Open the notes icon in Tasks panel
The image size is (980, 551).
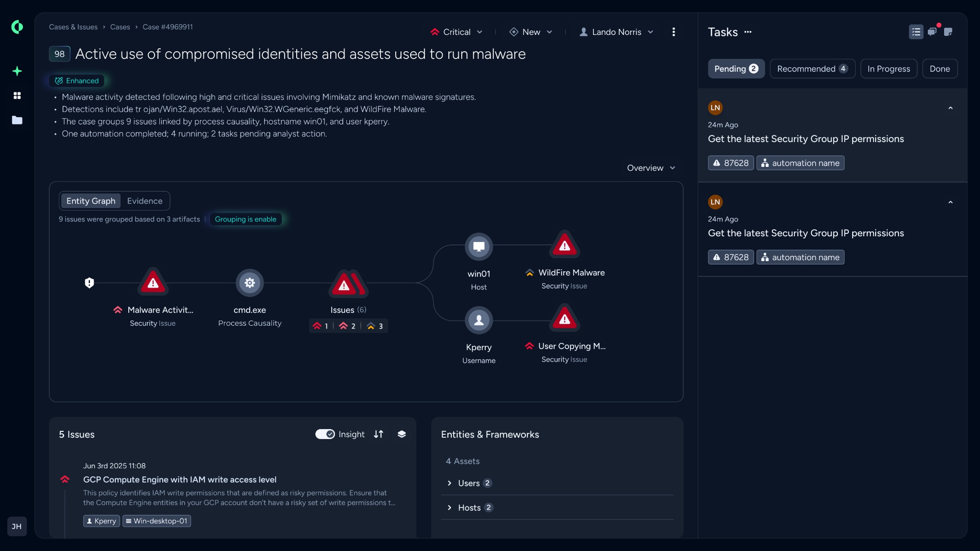tap(948, 32)
